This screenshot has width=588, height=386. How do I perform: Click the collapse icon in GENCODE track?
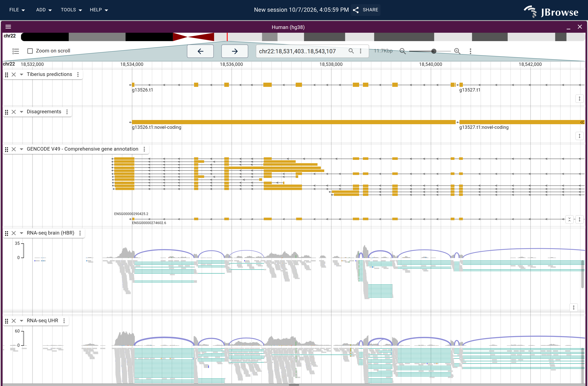(570, 219)
